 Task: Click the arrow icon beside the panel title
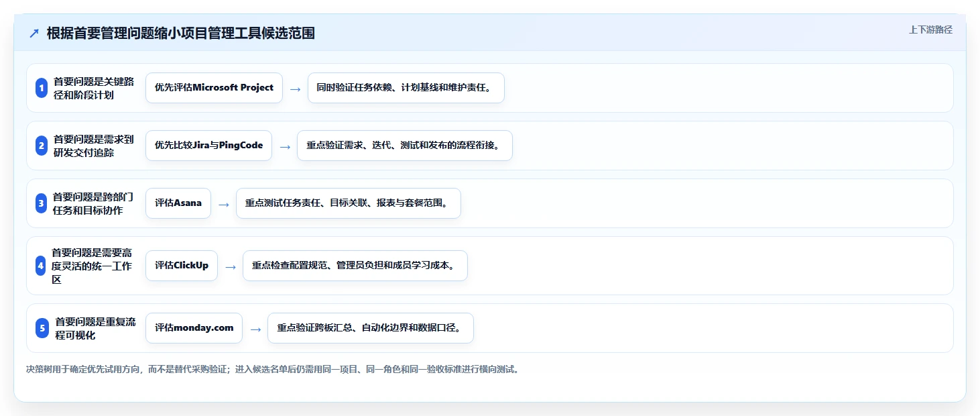click(x=34, y=34)
